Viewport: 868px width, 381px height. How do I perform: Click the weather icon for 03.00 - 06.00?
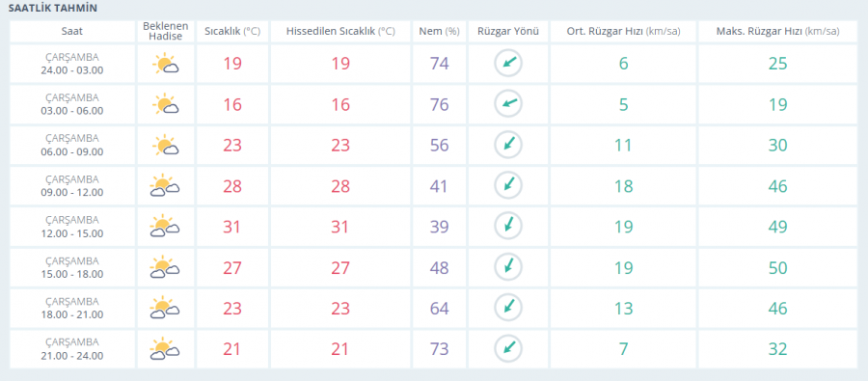[x=166, y=104]
